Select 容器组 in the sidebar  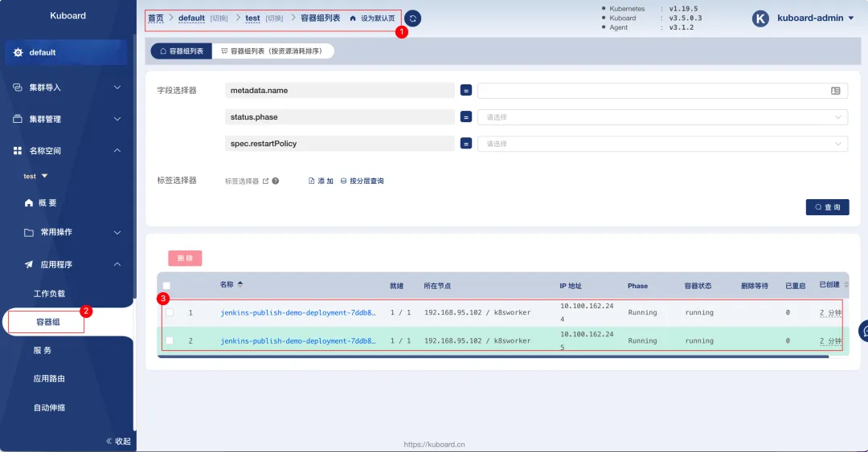(47, 322)
